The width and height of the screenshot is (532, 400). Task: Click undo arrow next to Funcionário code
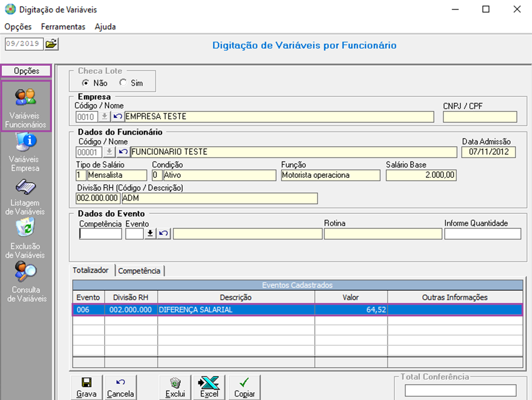(123, 152)
